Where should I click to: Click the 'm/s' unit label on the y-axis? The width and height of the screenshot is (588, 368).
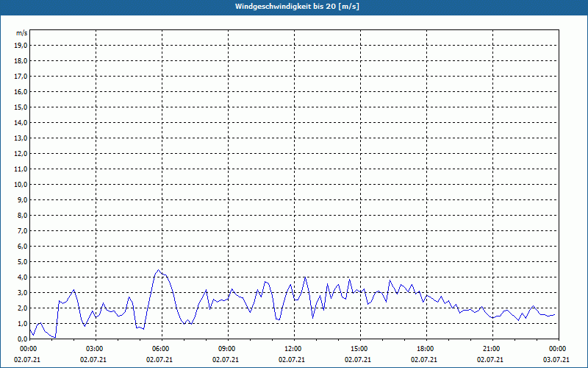point(21,33)
